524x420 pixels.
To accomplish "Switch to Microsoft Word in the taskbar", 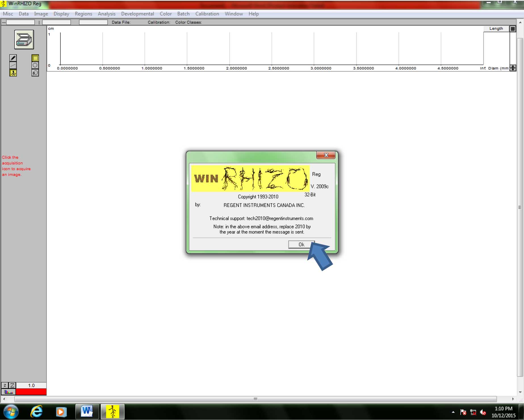I will point(87,411).
